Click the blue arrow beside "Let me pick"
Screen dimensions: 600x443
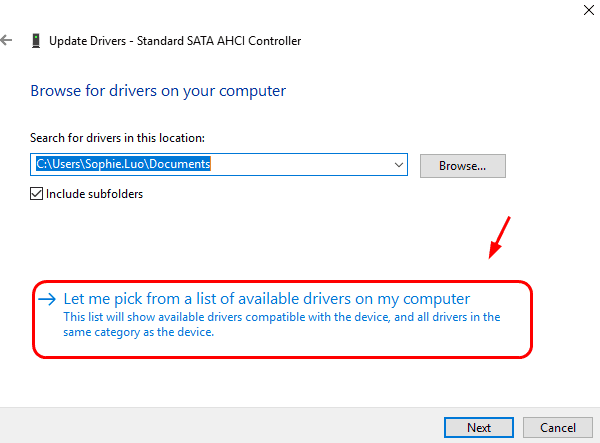pos(47,299)
